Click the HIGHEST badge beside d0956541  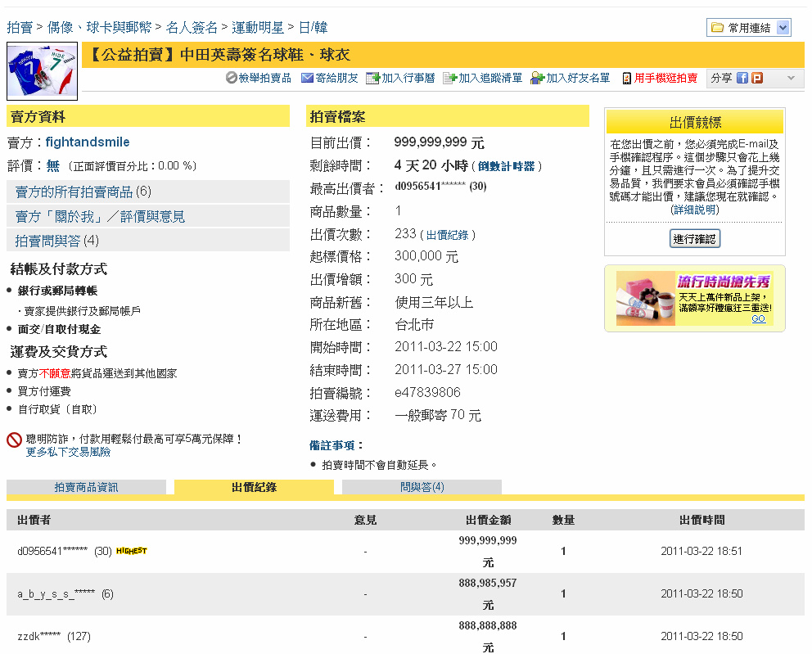pos(132,550)
